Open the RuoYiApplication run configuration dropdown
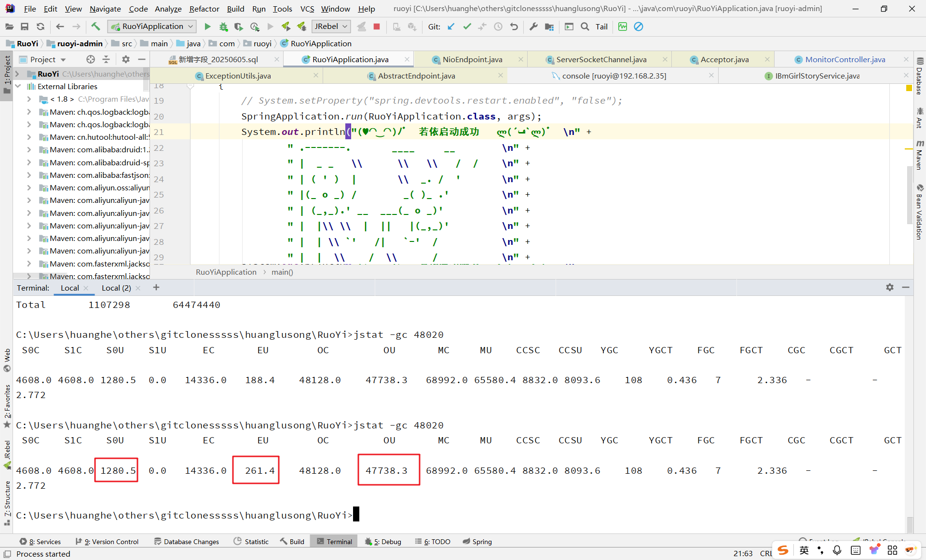 (x=152, y=27)
